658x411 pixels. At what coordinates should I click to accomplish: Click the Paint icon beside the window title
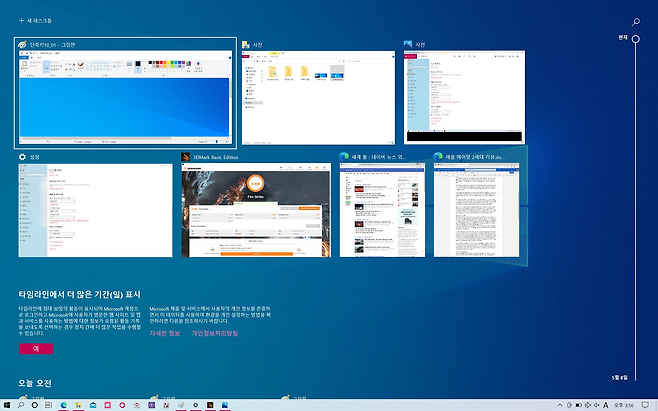(x=22, y=45)
